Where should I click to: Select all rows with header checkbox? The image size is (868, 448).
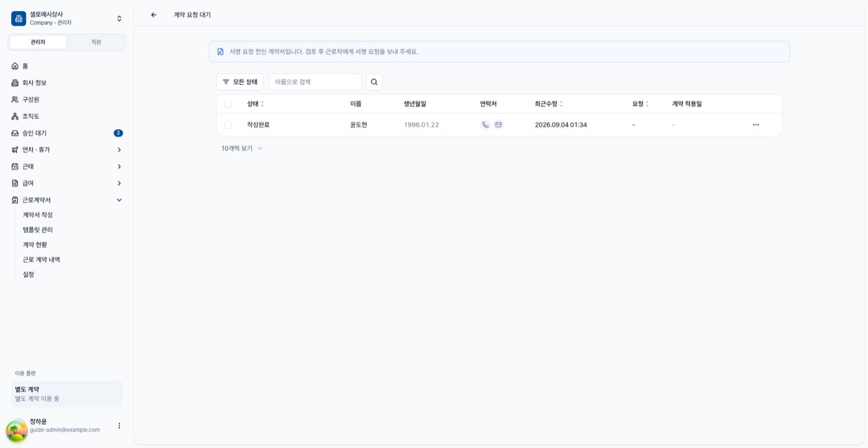pos(228,104)
